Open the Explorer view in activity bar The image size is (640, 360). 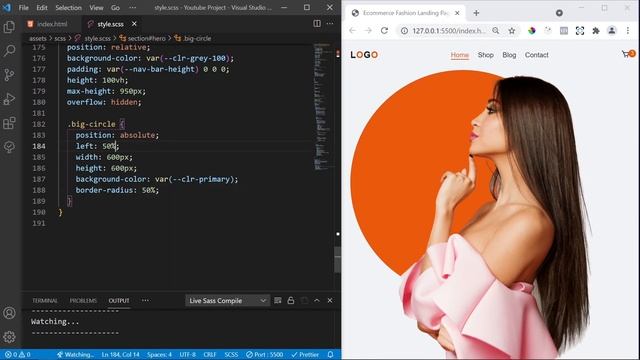coord(9,27)
